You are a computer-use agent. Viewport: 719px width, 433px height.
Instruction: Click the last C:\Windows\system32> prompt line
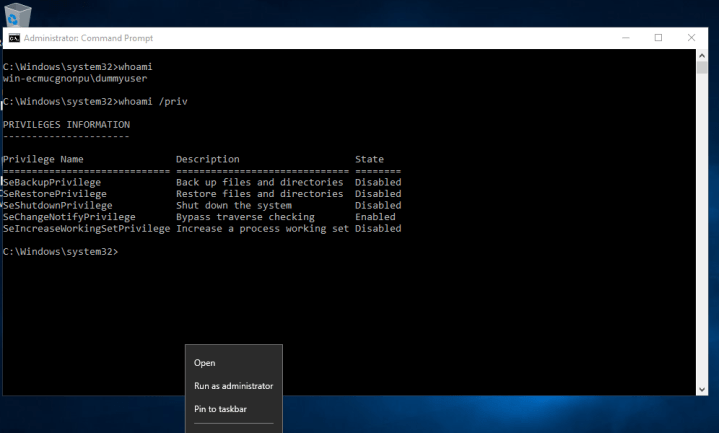60,251
